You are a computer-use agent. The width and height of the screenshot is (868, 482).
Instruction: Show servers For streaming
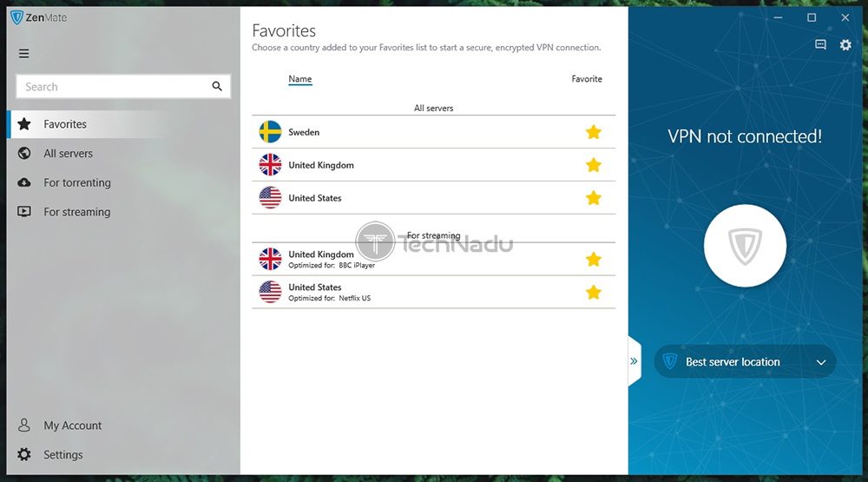point(123,212)
